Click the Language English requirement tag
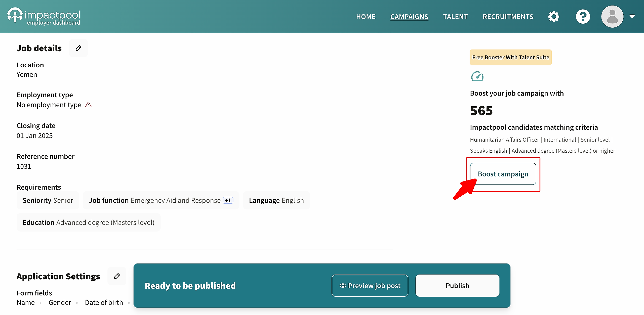 click(276, 200)
